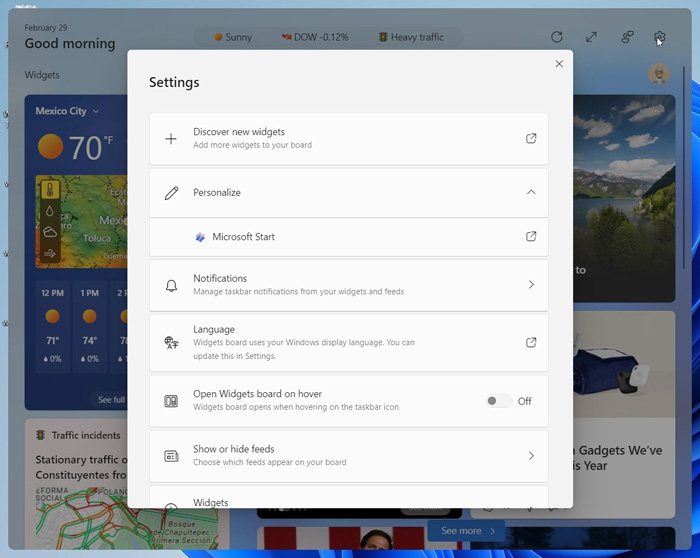This screenshot has height=558, width=700.
Task: Open the settings gear icon
Action: coord(660,37)
